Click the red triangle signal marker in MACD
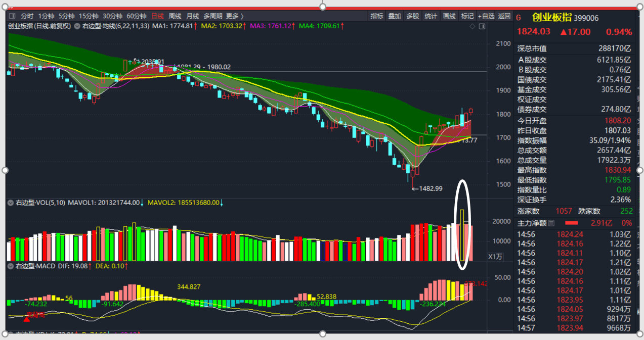The width and height of the screenshot is (644, 340). click(26, 319)
